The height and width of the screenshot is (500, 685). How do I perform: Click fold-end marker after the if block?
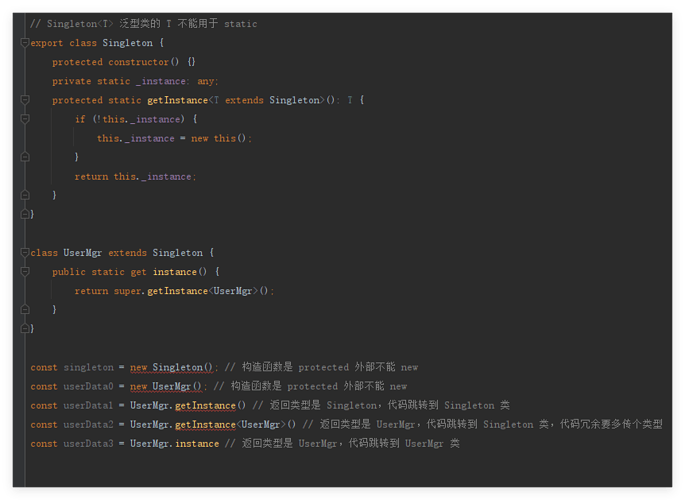tap(25, 157)
